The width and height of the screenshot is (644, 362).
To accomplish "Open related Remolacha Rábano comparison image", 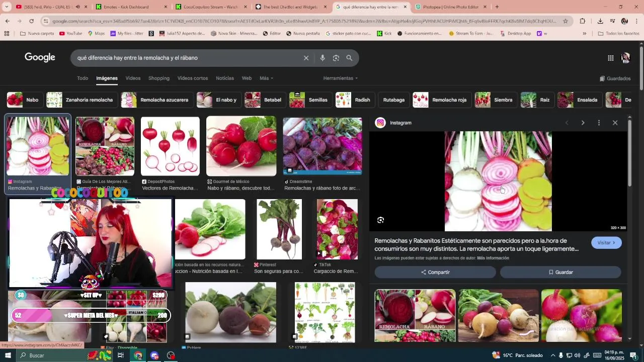I will click(x=415, y=316).
